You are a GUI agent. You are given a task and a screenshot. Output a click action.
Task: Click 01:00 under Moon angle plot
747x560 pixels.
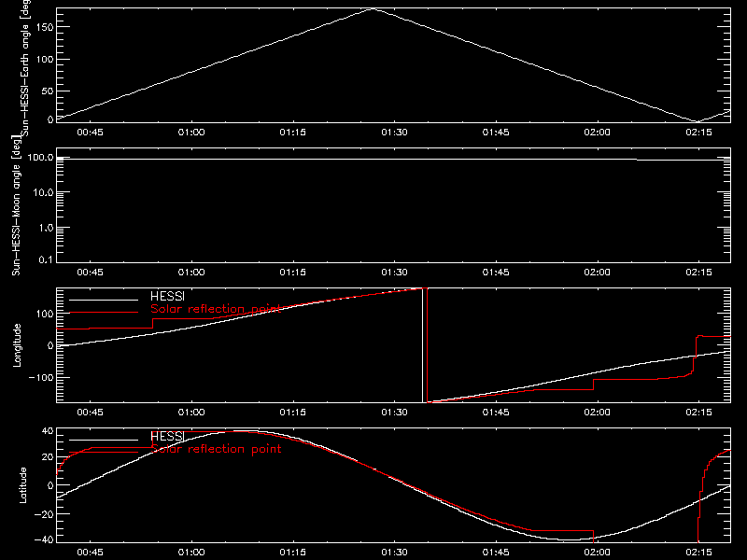coord(191,273)
